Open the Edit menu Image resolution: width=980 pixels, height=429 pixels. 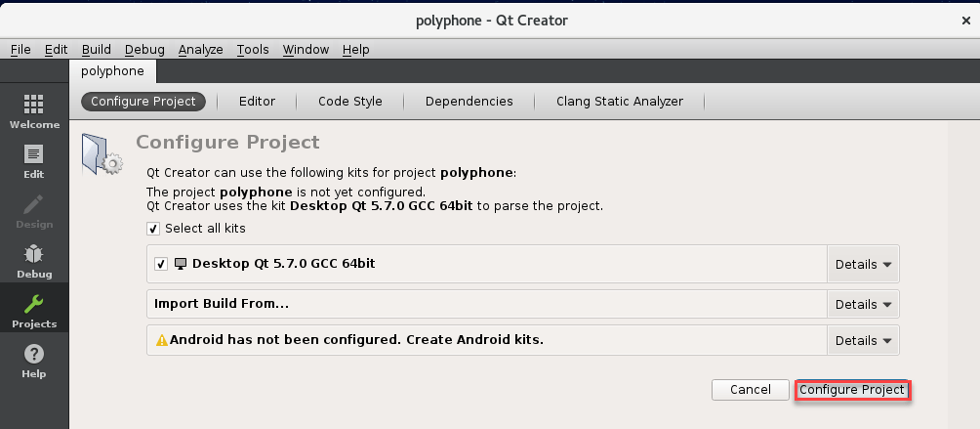(x=57, y=50)
